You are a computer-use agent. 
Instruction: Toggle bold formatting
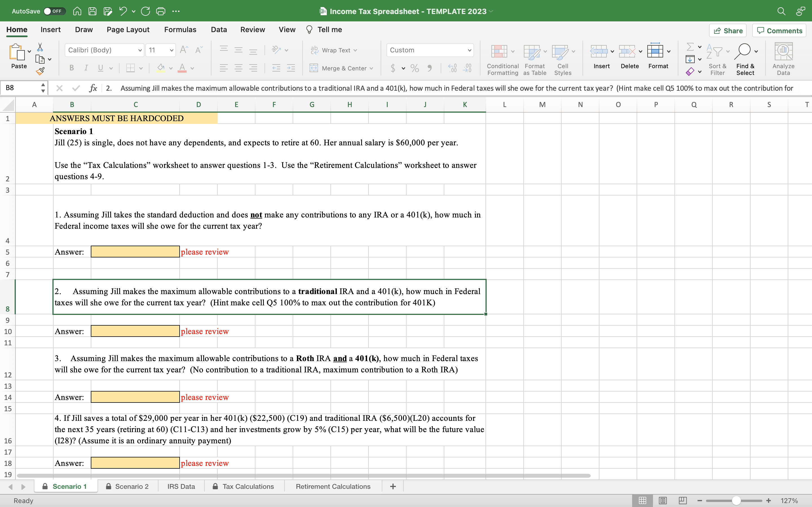pyautogui.click(x=71, y=68)
